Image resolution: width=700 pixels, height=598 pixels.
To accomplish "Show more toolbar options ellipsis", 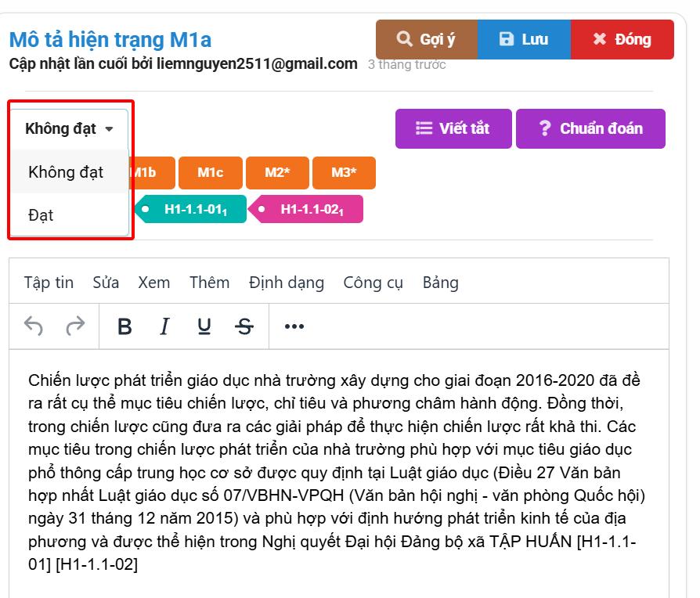I will [x=294, y=326].
